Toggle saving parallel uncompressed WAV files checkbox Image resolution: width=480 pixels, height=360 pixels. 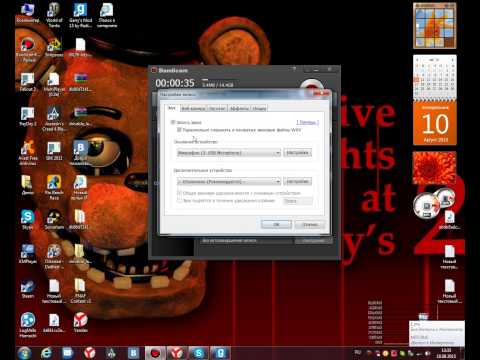coord(179,130)
